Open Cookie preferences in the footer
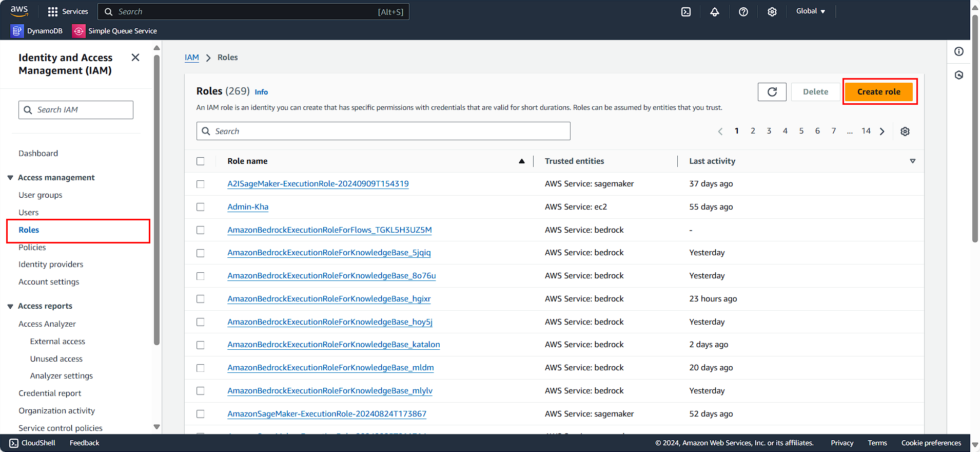This screenshot has height=452, width=980. click(931, 443)
